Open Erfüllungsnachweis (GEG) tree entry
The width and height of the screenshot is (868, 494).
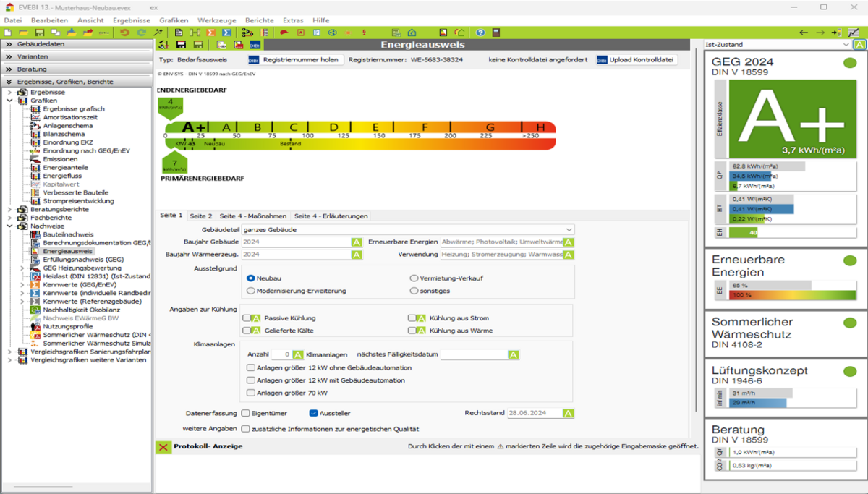click(83, 259)
